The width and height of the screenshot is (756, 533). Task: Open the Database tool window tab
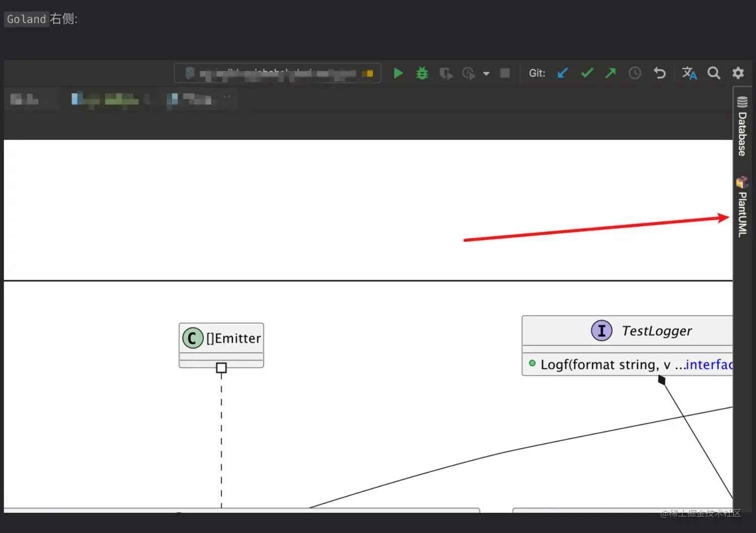742,126
